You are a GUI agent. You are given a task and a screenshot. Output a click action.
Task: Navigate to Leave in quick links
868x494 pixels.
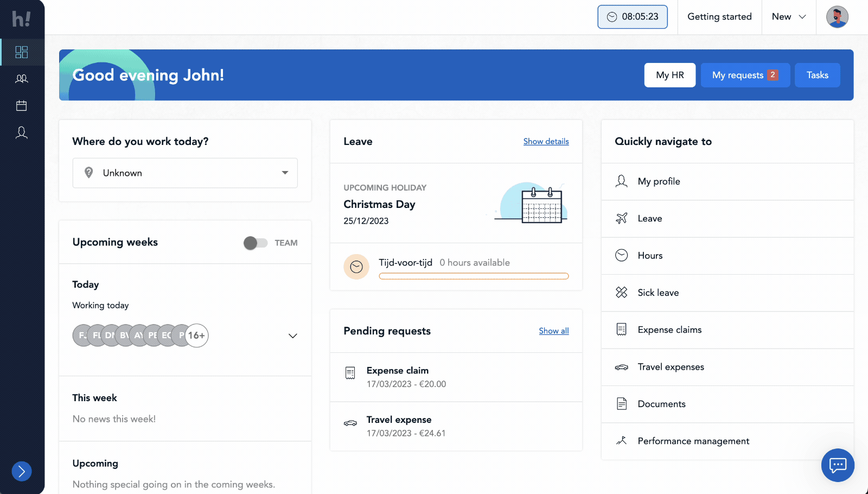coord(727,219)
